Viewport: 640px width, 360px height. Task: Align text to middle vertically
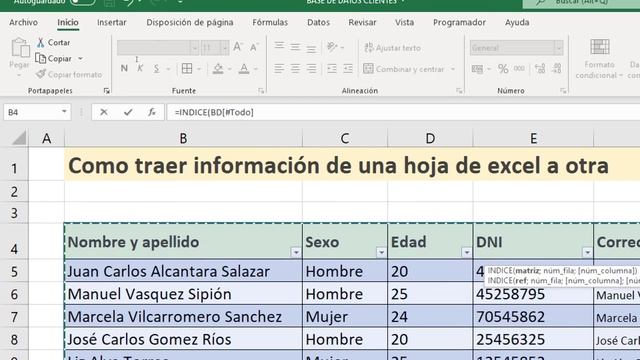tap(295, 47)
